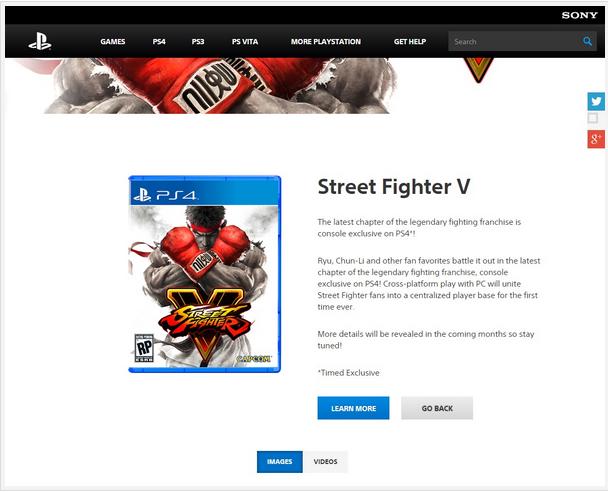
Task: Open the GET HELP menu
Action: point(410,41)
